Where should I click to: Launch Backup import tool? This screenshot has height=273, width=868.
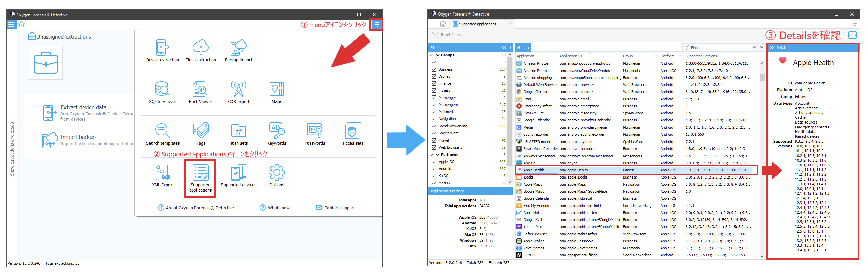click(x=238, y=51)
